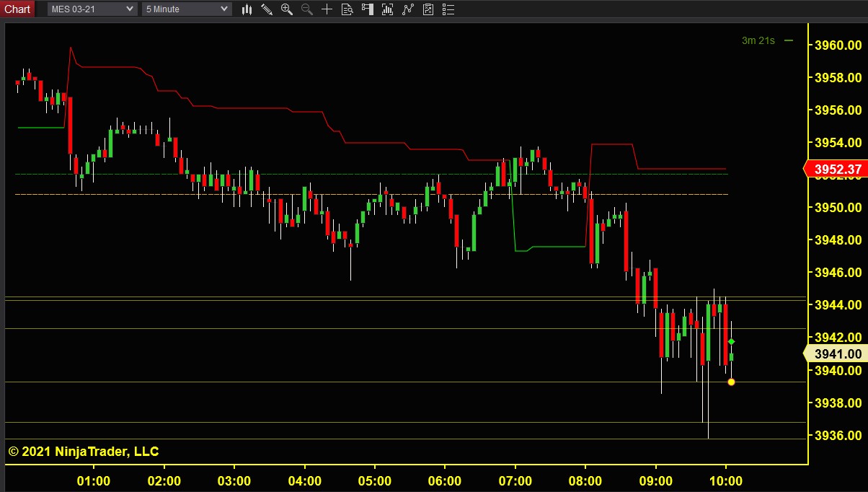Activate the crosshair cursor icon

point(327,9)
